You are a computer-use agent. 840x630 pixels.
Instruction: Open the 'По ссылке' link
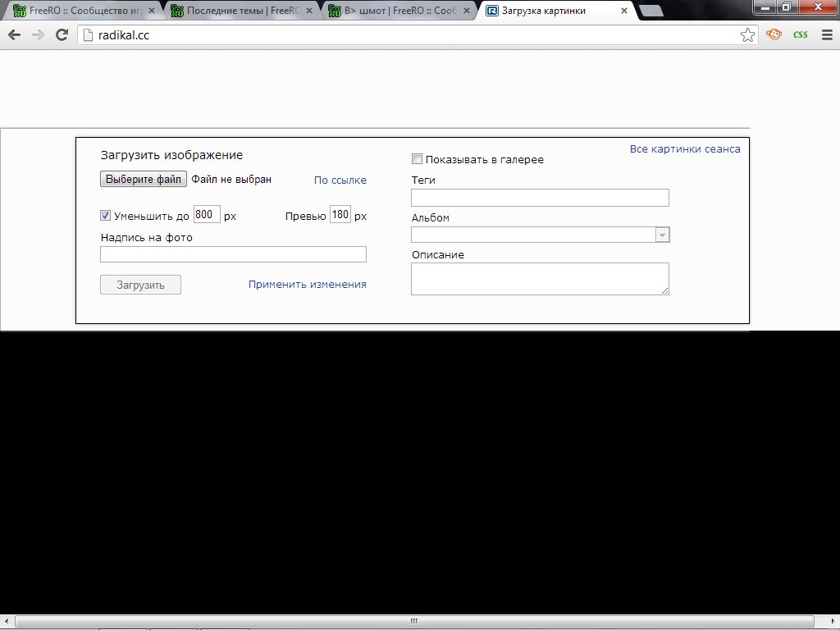(340, 180)
